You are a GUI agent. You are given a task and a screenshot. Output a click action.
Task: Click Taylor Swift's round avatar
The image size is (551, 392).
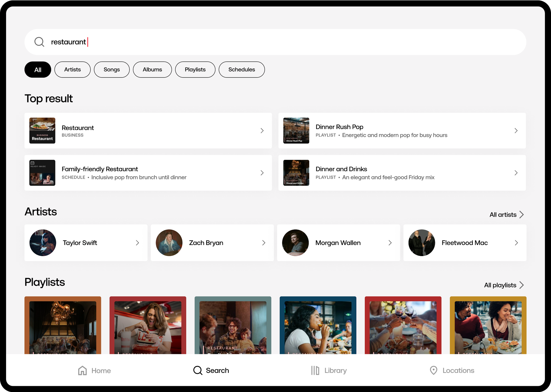[x=43, y=243]
